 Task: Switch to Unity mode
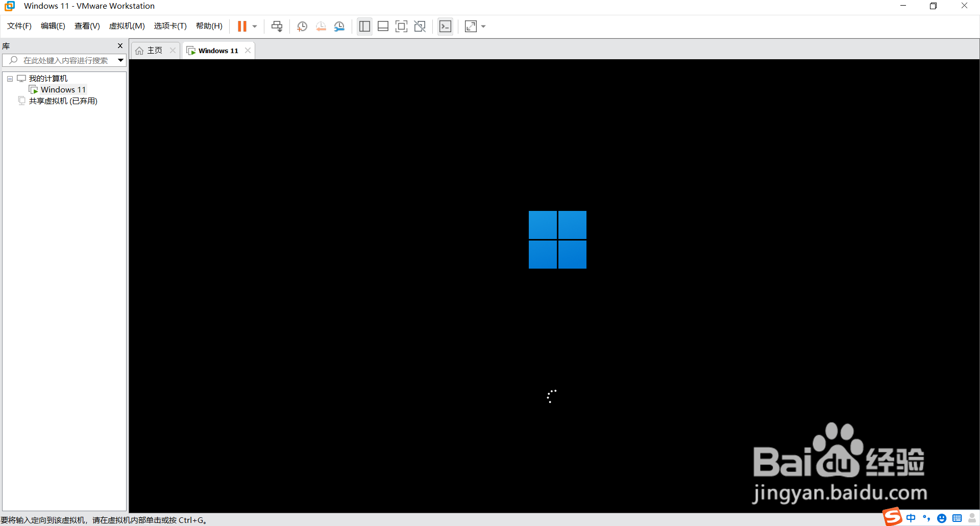tap(420, 27)
